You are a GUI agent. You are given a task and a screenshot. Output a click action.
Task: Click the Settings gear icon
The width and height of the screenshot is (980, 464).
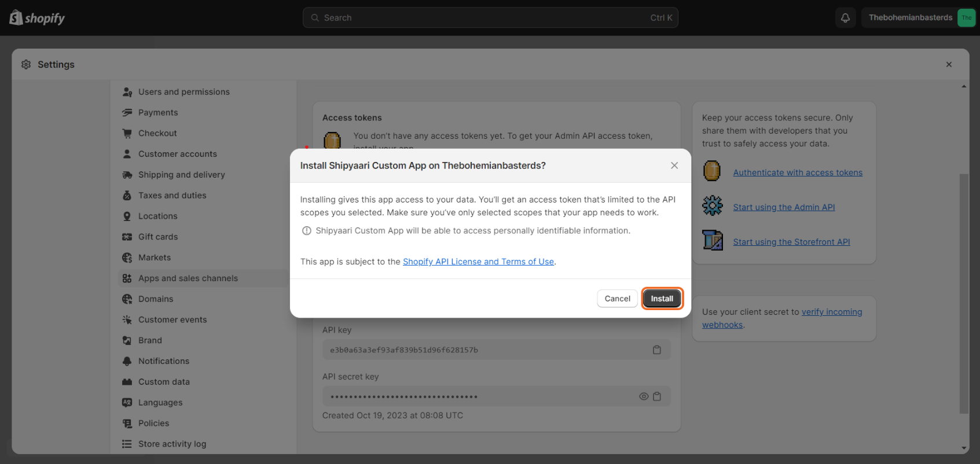click(26, 64)
